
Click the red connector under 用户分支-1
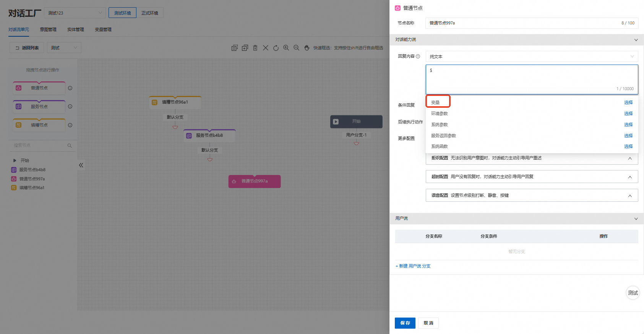point(356,143)
